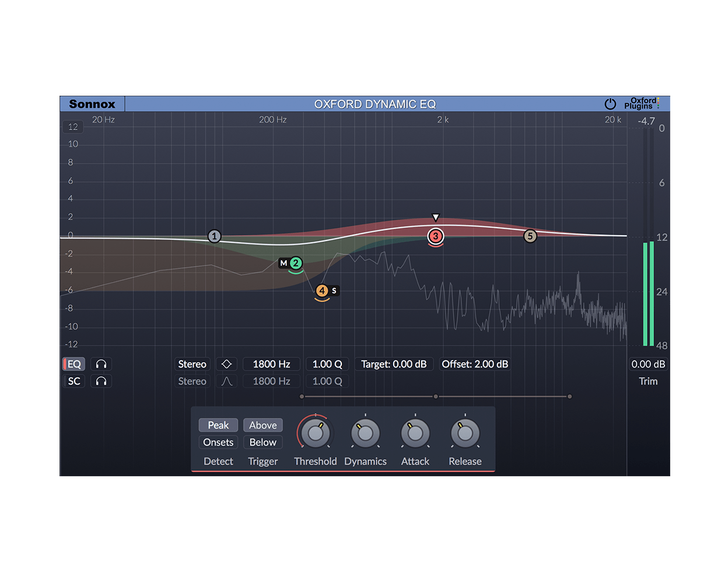Click the white triangle marker above band 3
This screenshot has height=572, width=728.
[x=435, y=218]
